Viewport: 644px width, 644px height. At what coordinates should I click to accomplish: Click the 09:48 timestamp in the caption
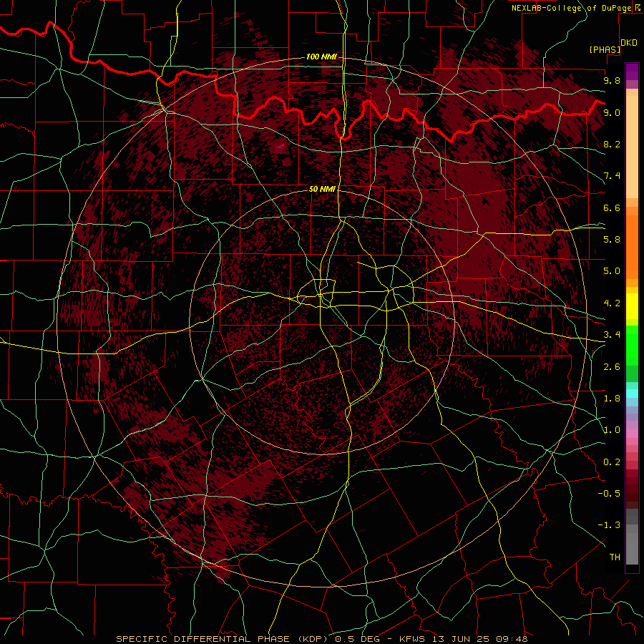click(x=512, y=639)
